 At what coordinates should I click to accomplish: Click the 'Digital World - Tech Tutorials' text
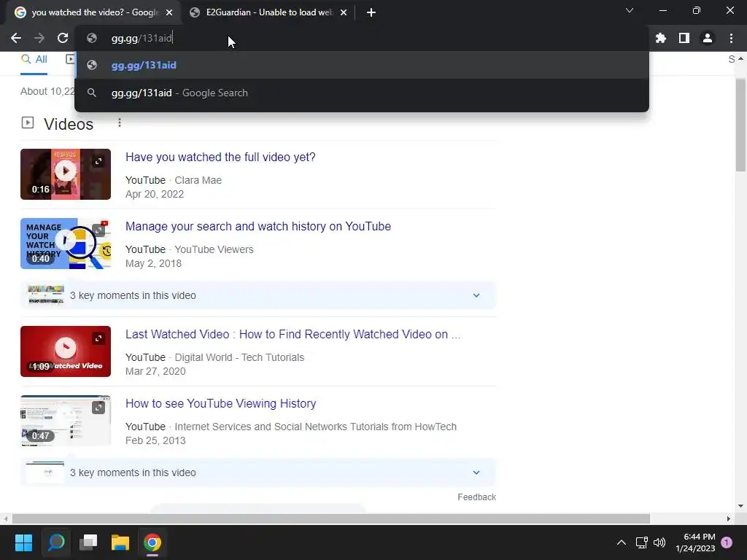(239, 357)
